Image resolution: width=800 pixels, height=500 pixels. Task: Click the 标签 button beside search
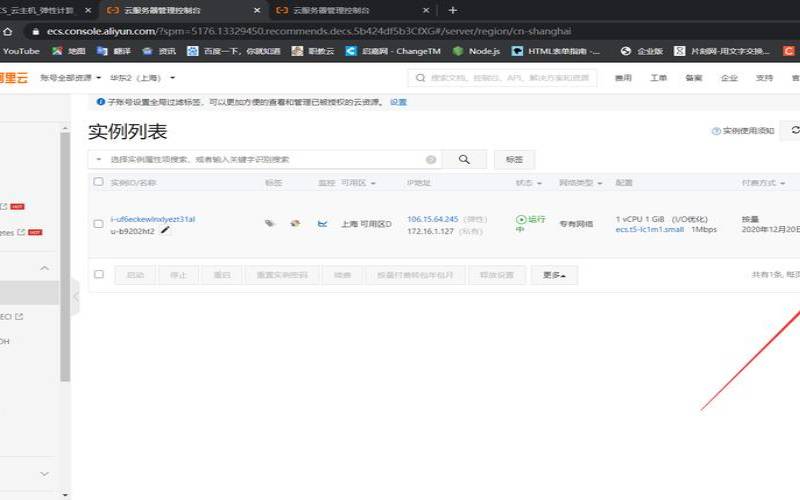[x=514, y=160]
